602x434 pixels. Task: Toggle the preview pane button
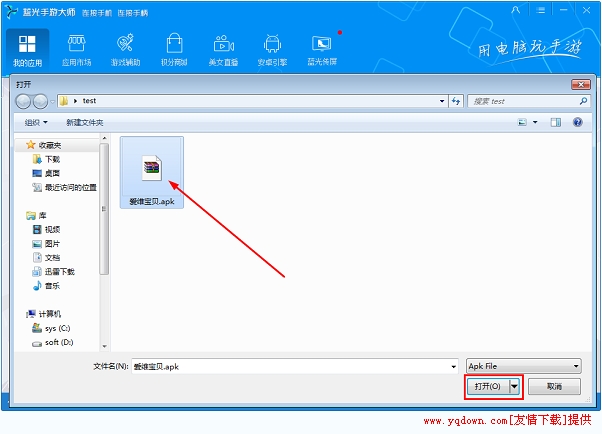(x=556, y=122)
